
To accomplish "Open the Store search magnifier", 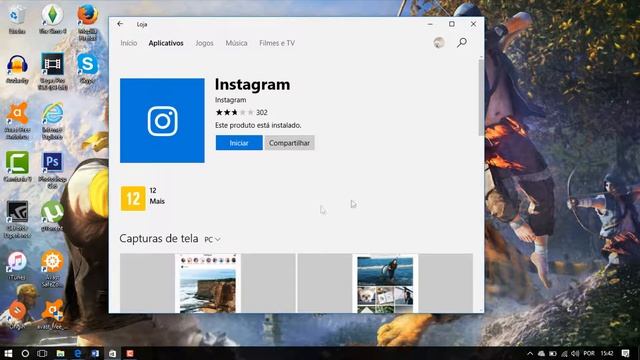I will point(462,42).
